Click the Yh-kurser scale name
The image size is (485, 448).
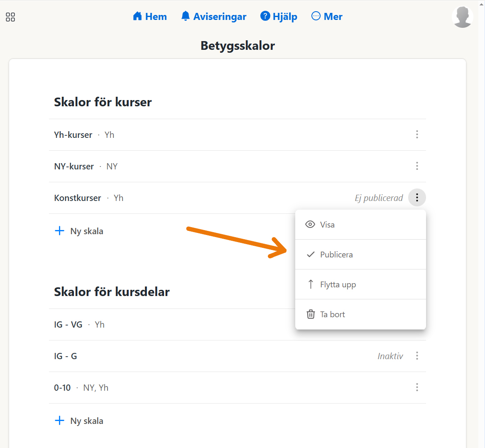click(73, 135)
